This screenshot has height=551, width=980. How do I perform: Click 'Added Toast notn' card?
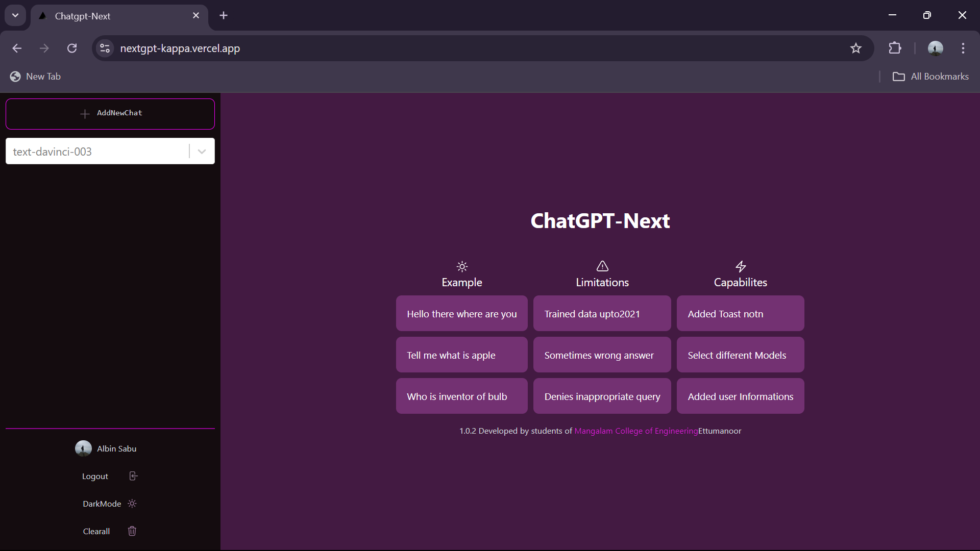tap(741, 313)
